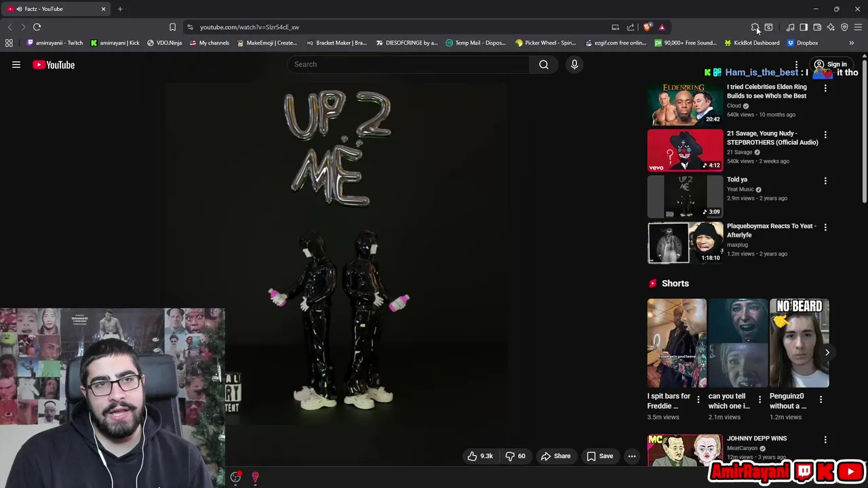868x488 pixels.
Task: Open the Bracket Maker bookmark
Action: tap(336, 43)
